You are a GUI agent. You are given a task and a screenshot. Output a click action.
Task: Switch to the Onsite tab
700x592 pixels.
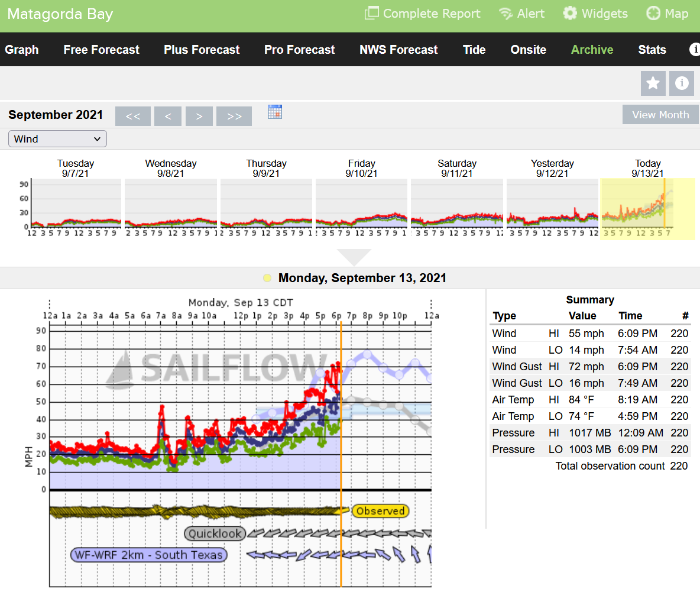pyautogui.click(x=528, y=50)
